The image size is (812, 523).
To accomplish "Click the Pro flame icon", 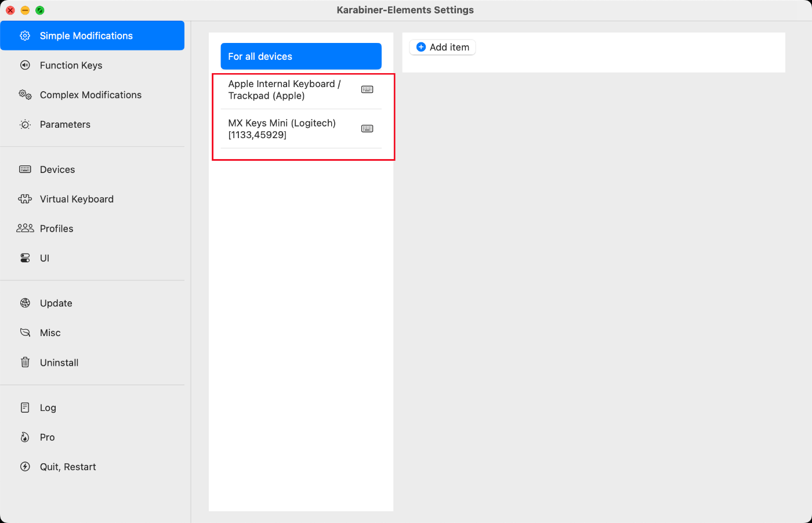I will click(25, 437).
